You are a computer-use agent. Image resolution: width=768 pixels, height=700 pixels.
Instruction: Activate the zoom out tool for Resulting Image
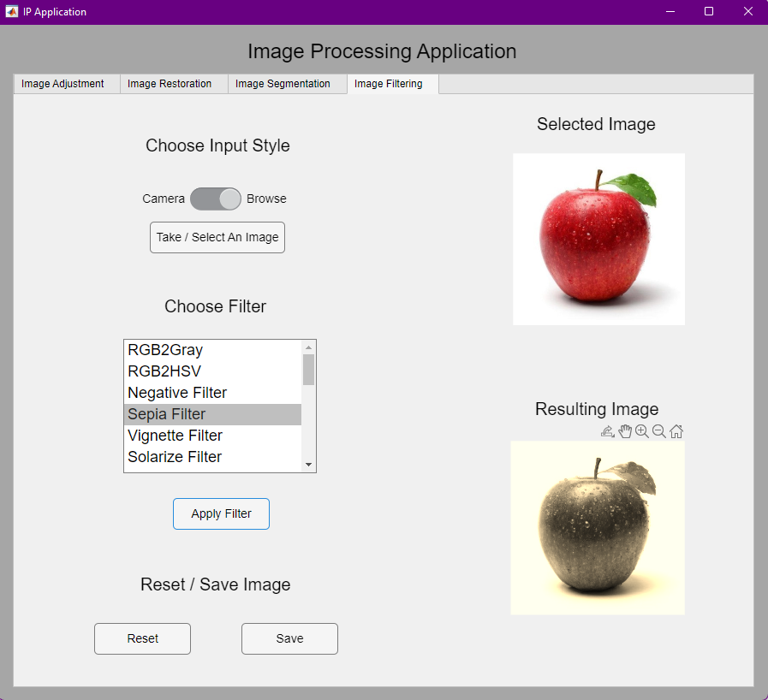(x=659, y=431)
